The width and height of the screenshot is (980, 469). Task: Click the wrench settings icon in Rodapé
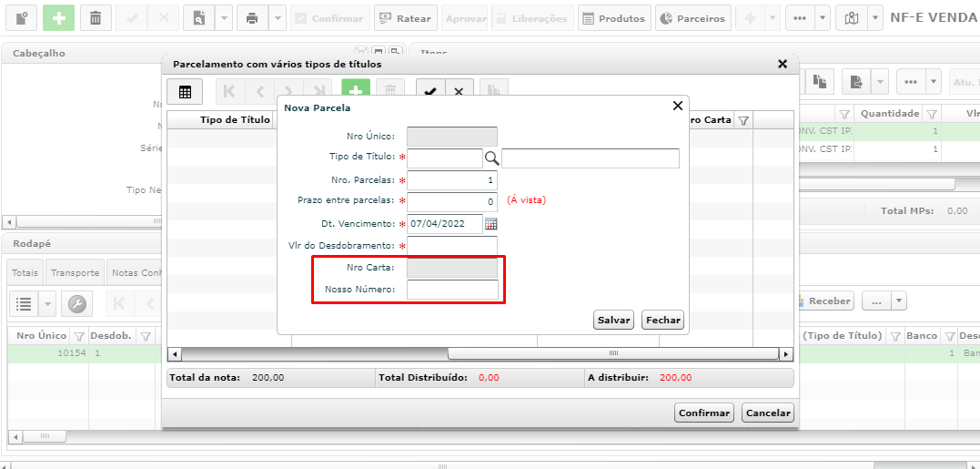(x=76, y=304)
